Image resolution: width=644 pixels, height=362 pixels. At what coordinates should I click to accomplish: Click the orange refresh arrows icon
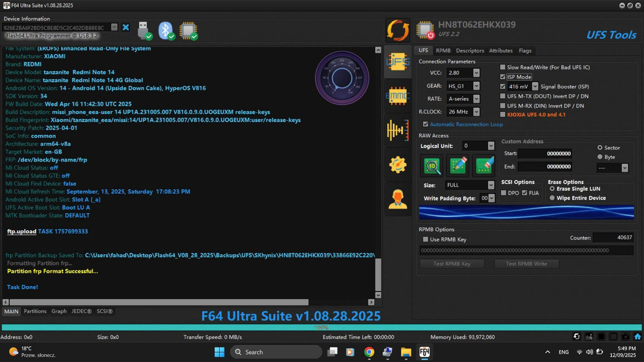tap(398, 30)
